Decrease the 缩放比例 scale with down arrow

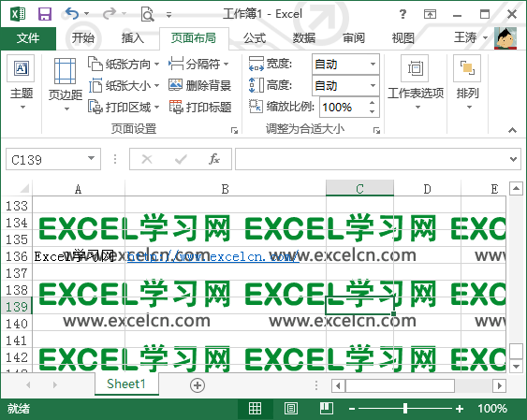(x=372, y=112)
